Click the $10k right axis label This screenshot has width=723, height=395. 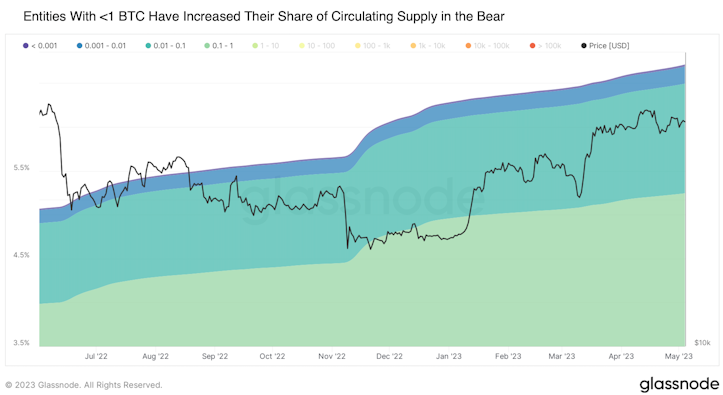(702, 343)
